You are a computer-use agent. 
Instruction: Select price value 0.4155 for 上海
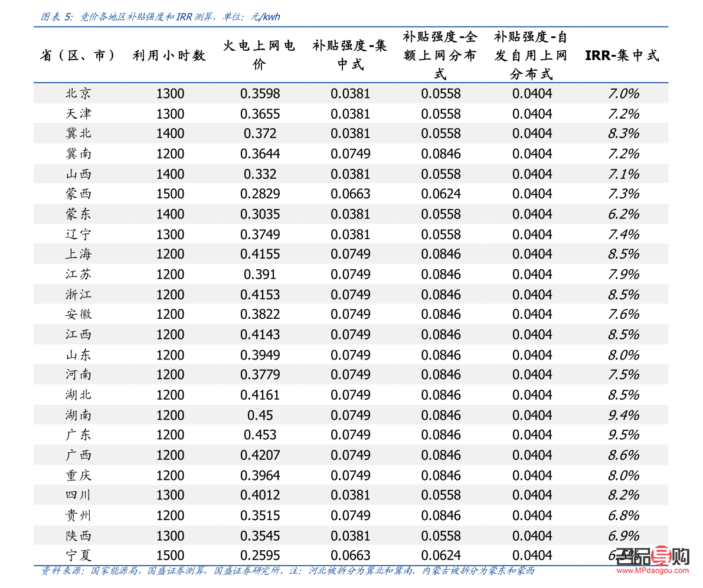click(260, 254)
